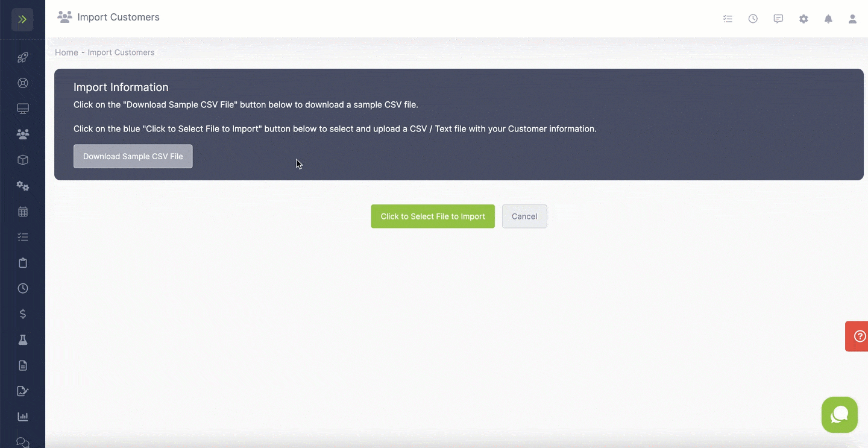Viewport: 868px width, 448px height.
Task: Open the calendar grid icon in the sidebar
Action: coord(22,212)
